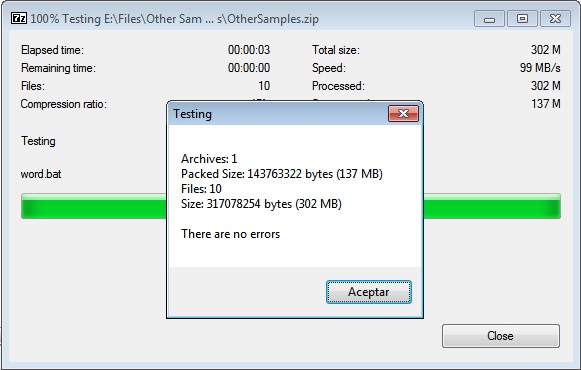Click the speed value 99 MB/s
The height and width of the screenshot is (370, 581).
(x=540, y=68)
